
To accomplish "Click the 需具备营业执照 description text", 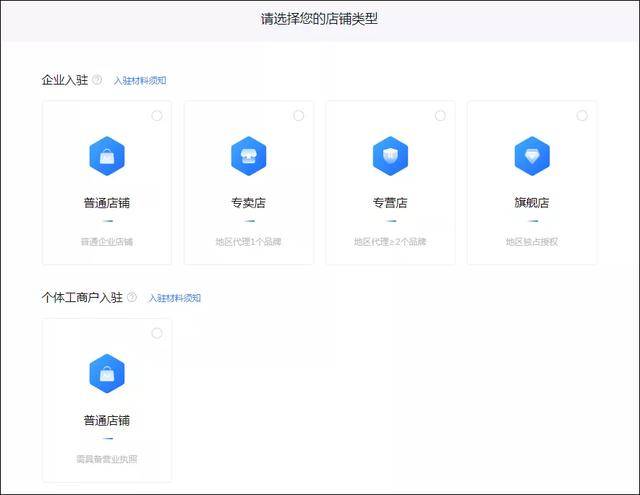I will coord(106,459).
